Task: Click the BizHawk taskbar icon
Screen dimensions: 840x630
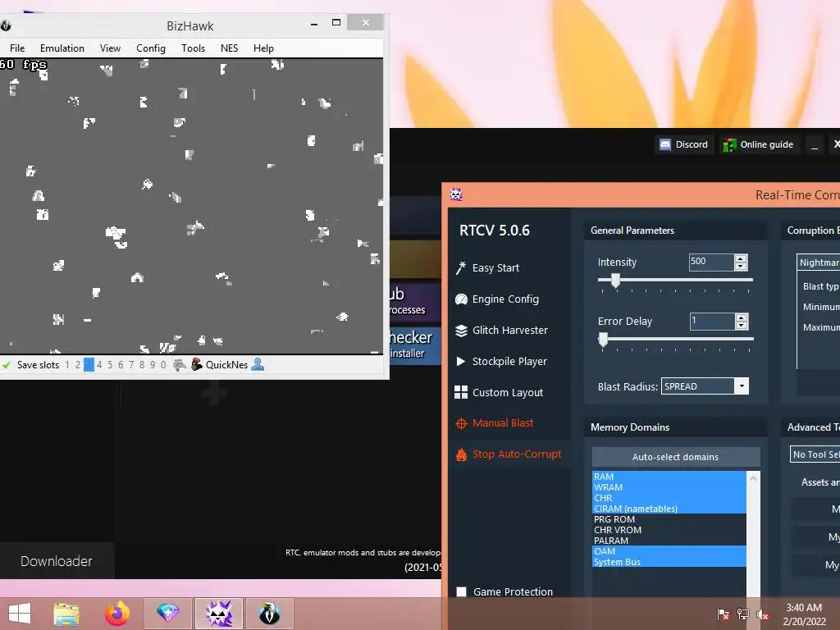Action: [x=269, y=614]
